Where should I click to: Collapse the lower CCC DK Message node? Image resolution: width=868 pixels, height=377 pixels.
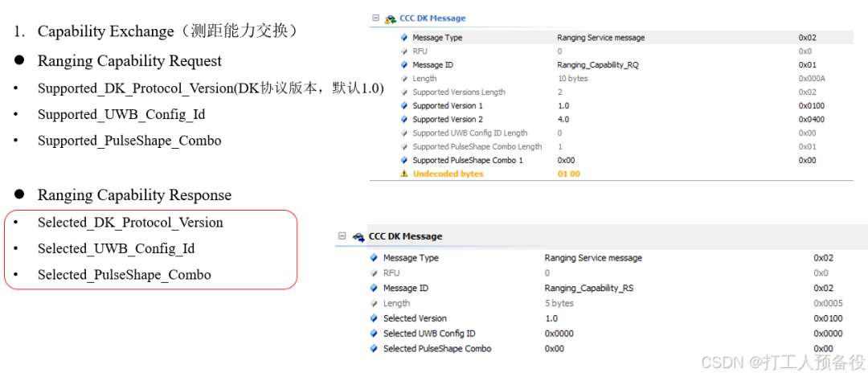[342, 236]
